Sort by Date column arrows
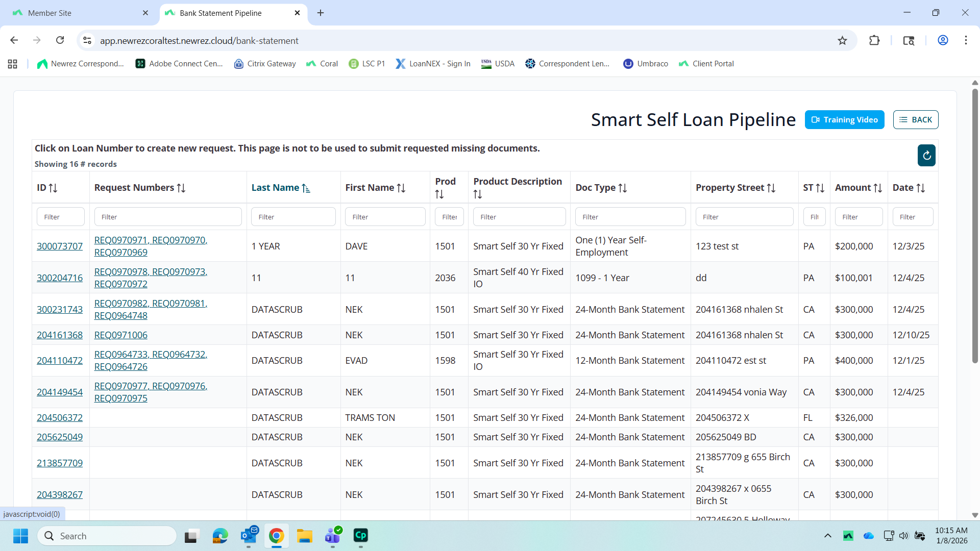The height and width of the screenshot is (551, 980). click(920, 188)
